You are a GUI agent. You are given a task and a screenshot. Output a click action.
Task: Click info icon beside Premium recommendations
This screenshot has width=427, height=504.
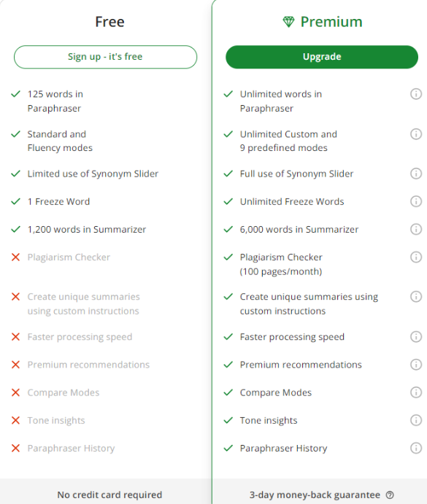pos(416,365)
